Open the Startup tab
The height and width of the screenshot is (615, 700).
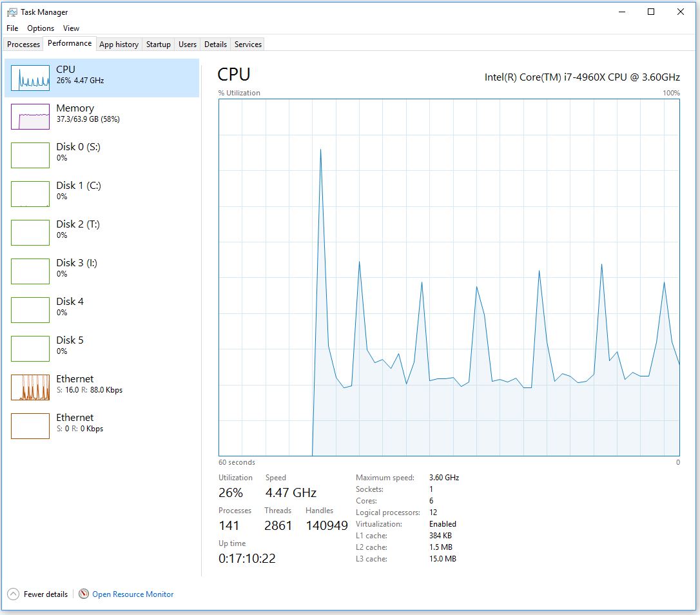coord(158,44)
